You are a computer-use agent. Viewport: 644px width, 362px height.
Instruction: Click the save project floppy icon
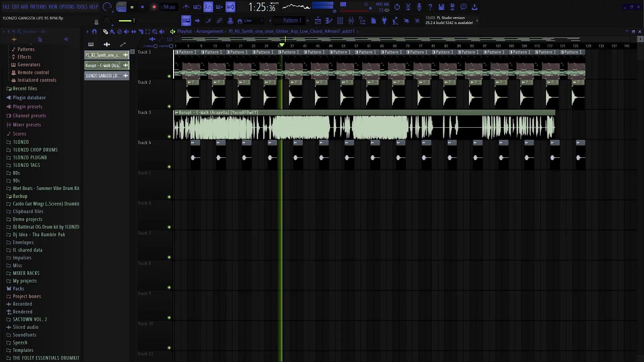pos(441,7)
